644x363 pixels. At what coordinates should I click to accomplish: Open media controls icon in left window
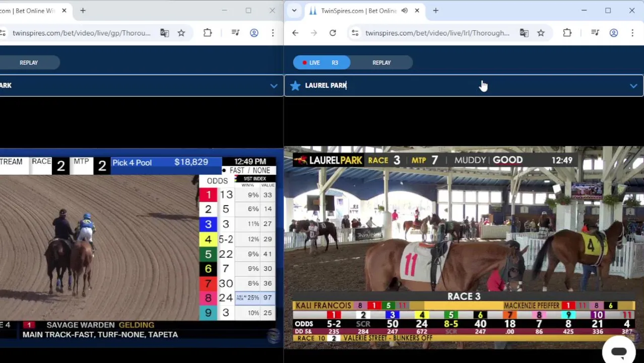coord(235,33)
